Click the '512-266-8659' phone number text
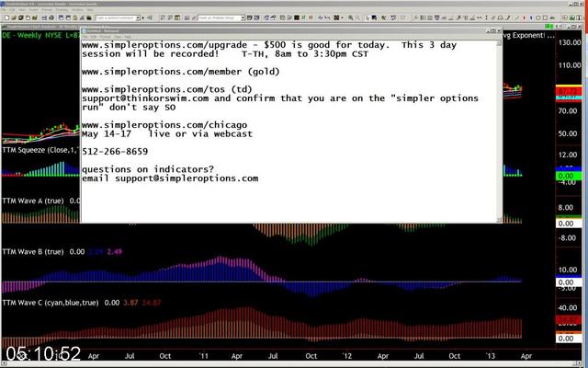Viewport: 588px width, 368px height. 115,151
